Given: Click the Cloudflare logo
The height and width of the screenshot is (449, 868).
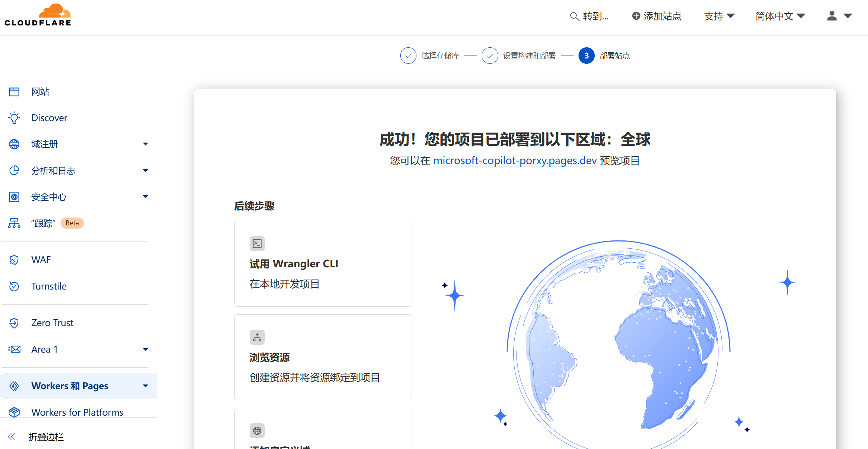Looking at the screenshot, I should pos(38,15).
